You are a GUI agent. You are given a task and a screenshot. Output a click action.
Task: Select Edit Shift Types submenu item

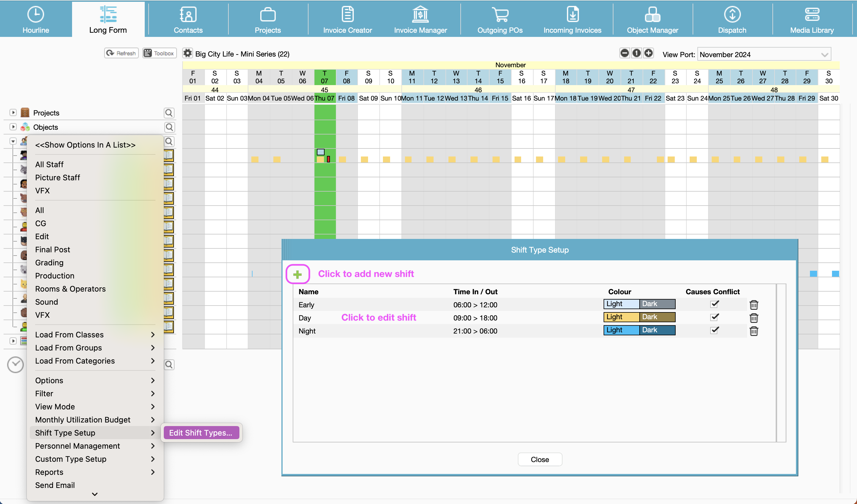(x=201, y=433)
